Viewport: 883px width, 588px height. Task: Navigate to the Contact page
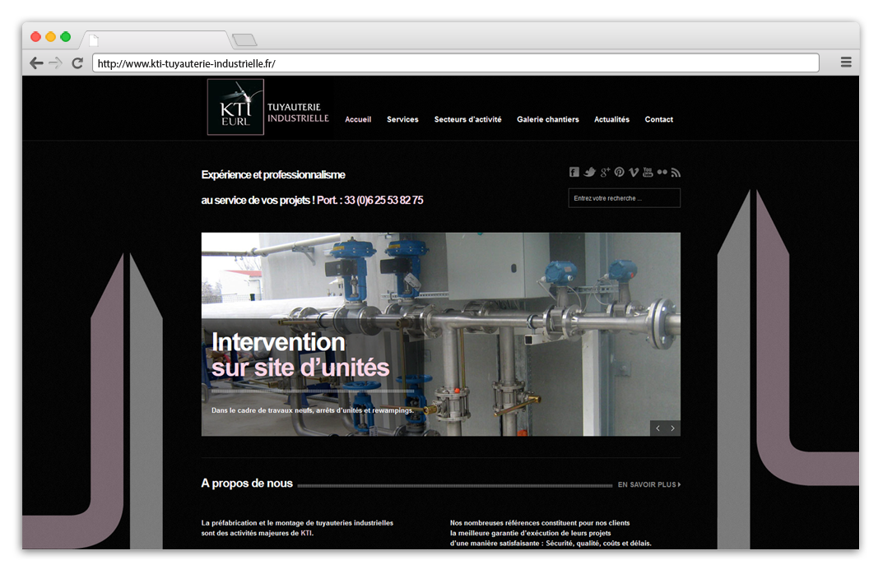pyautogui.click(x=658, y=119)
